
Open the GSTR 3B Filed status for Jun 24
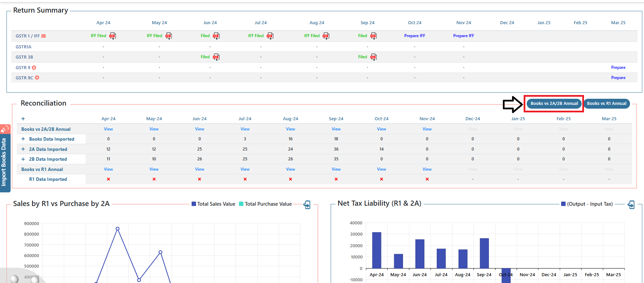tap(205, 57)
